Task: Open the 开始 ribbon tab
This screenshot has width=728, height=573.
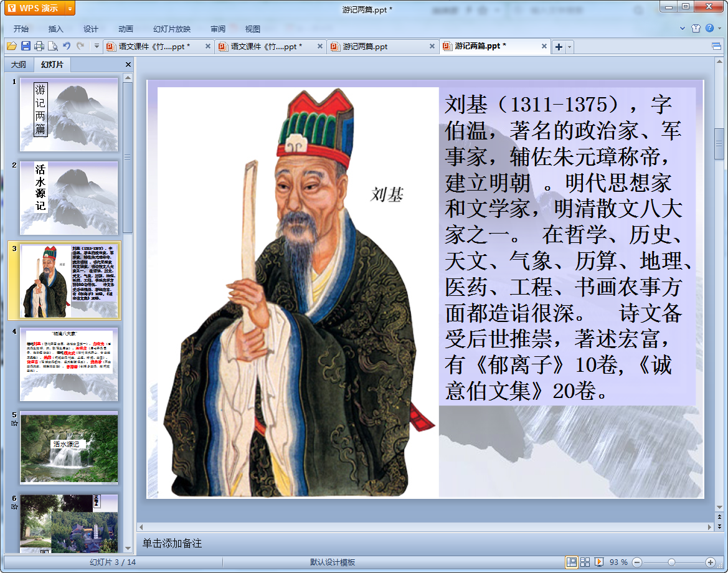Action: [x=21, y=29]
